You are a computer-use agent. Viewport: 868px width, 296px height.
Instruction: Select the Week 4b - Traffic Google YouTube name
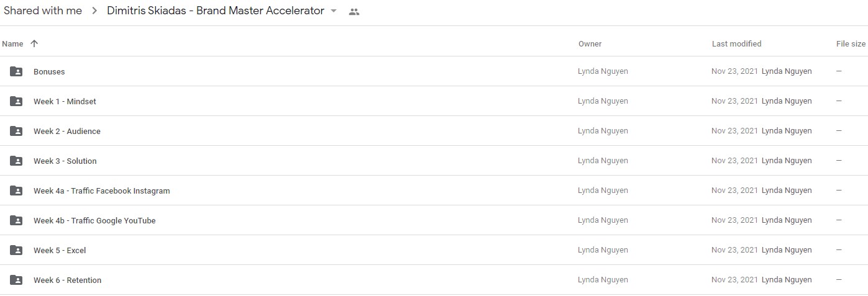pyautogui.click(x=94, y=220)
